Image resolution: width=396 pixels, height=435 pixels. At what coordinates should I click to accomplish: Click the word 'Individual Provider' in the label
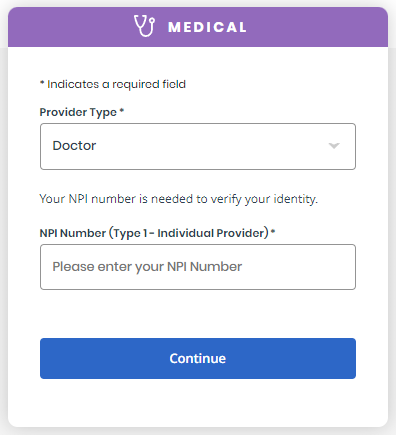pos(213,233)
